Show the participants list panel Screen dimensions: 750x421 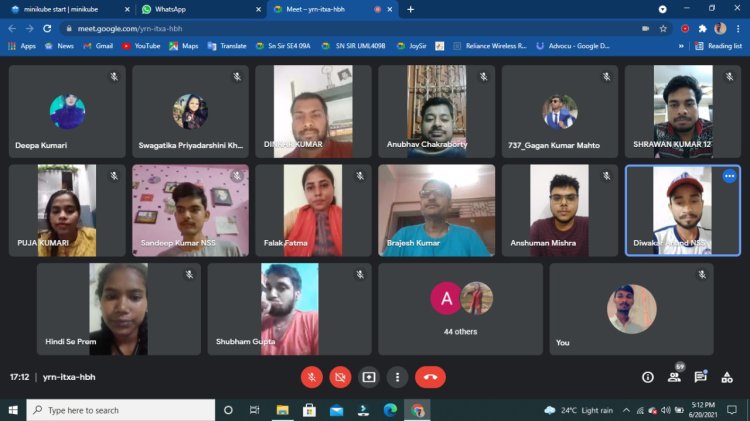pos(674,377)
